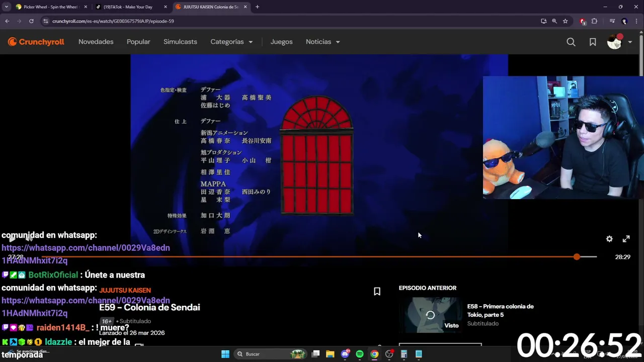Open Chrome from the taskbar
The height and width of the screenshot is (362, 644).
[374, 354]
